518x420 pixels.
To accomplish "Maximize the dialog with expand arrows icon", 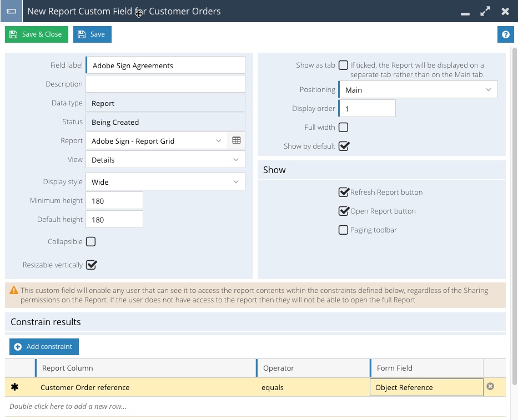I will point(485,11).
